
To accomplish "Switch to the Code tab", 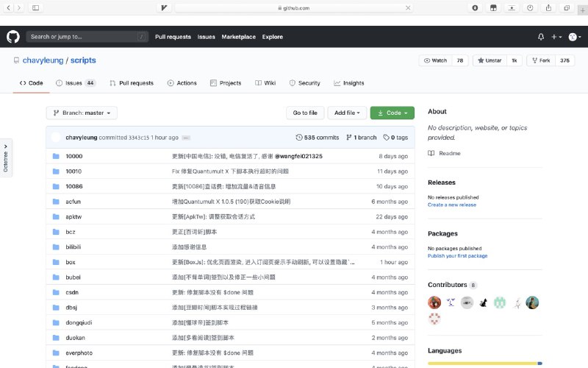I will tap(32, 83).
